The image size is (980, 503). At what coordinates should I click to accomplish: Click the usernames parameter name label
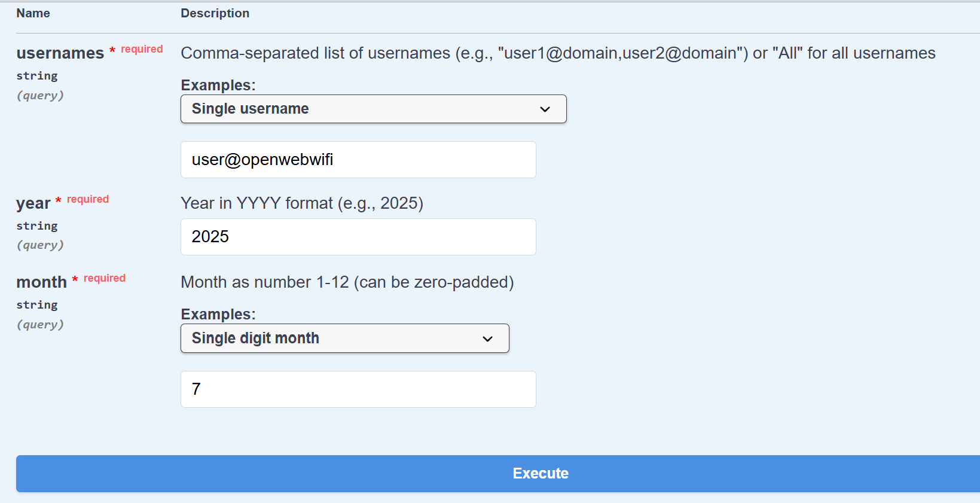pos(60,53)
